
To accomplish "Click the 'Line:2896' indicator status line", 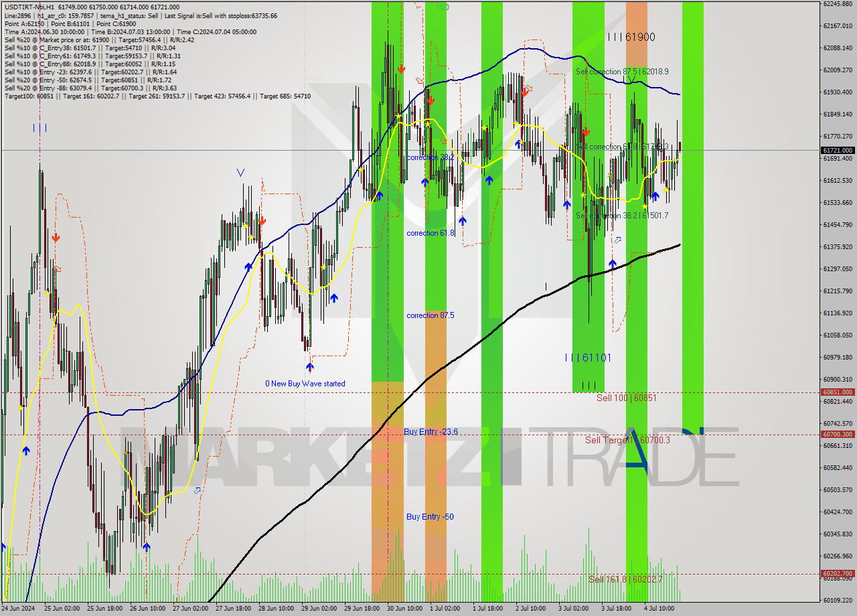I will coord(141,15).
